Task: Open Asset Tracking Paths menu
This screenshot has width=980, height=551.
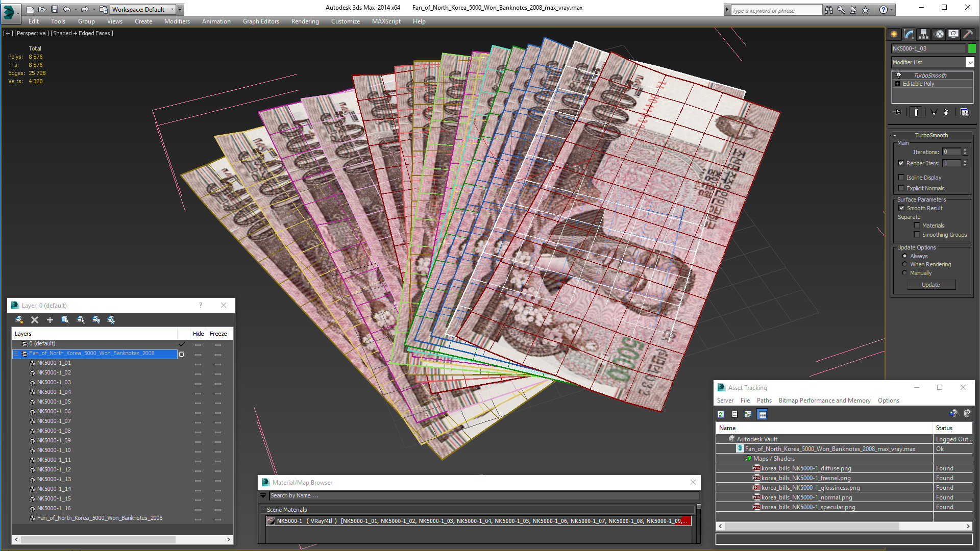Action: point(764,400)
